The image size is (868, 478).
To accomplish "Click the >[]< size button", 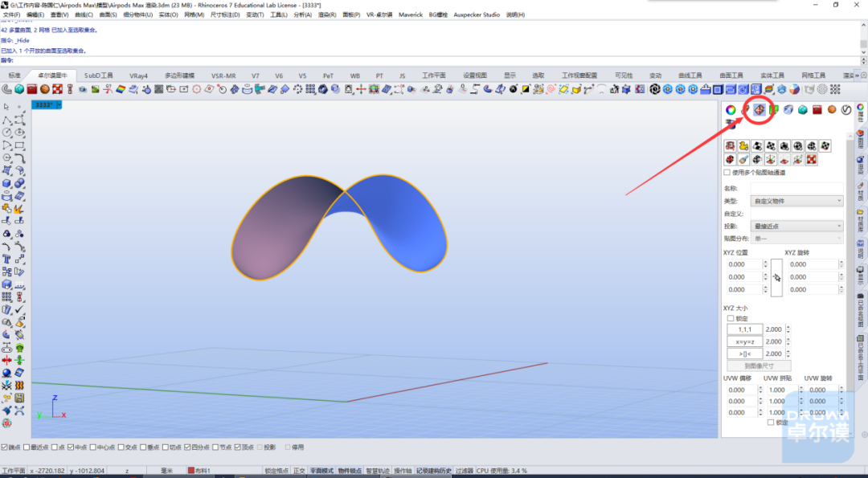I will click(x=744, y=353).
